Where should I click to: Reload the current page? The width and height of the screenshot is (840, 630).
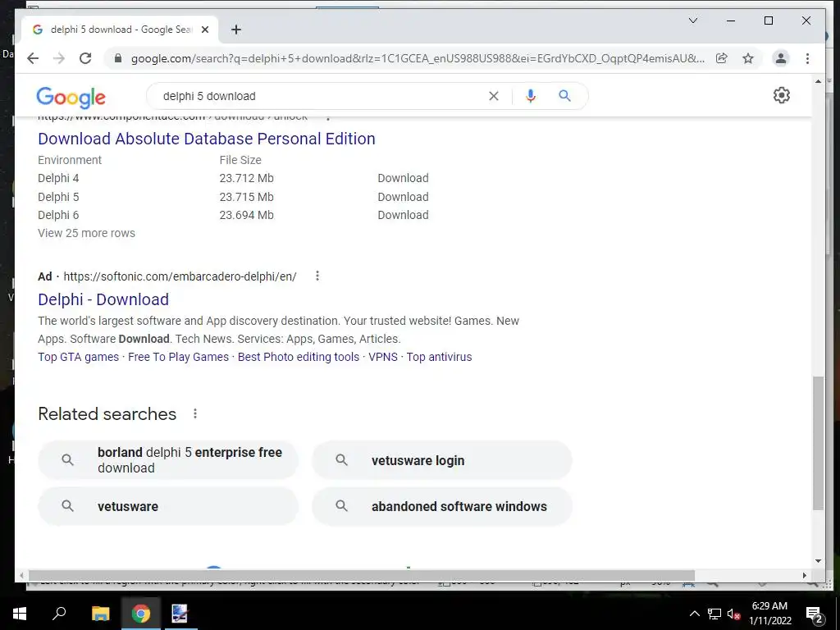tap(85, 58)
